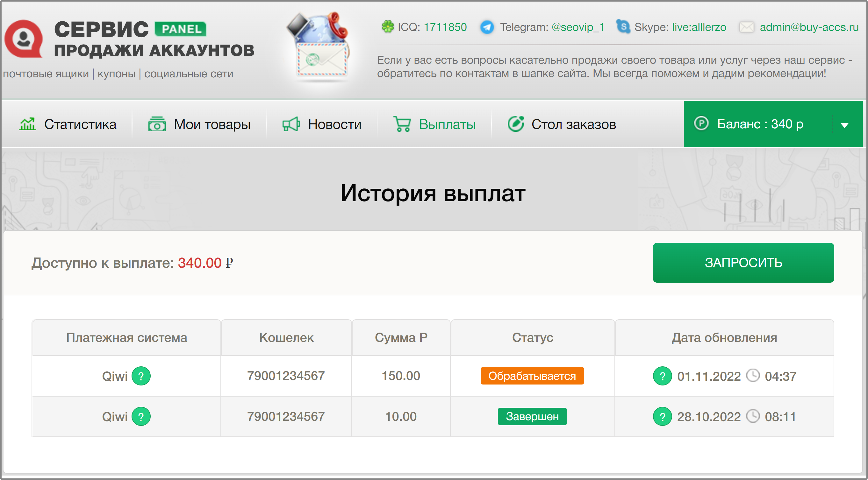Click the red service logo icon
868x480 pixels.
click(24, 39)
